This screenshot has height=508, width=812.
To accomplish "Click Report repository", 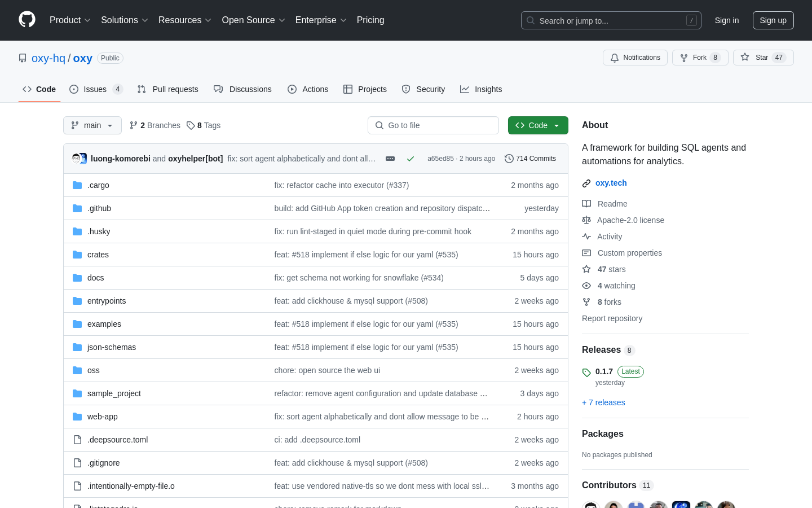I will pyautogui.click(x=612, y=318).
